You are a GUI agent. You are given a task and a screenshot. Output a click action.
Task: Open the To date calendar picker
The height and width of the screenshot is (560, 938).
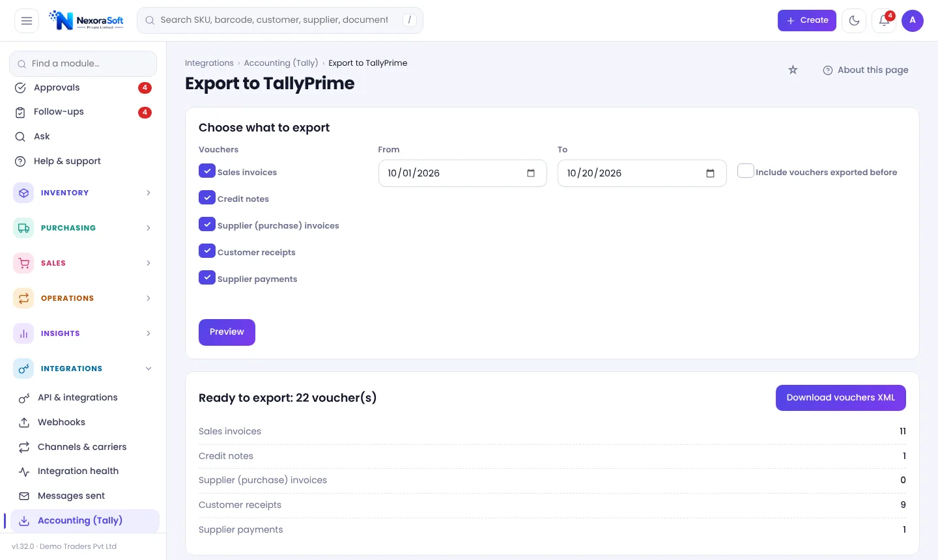tap(710, 173)
